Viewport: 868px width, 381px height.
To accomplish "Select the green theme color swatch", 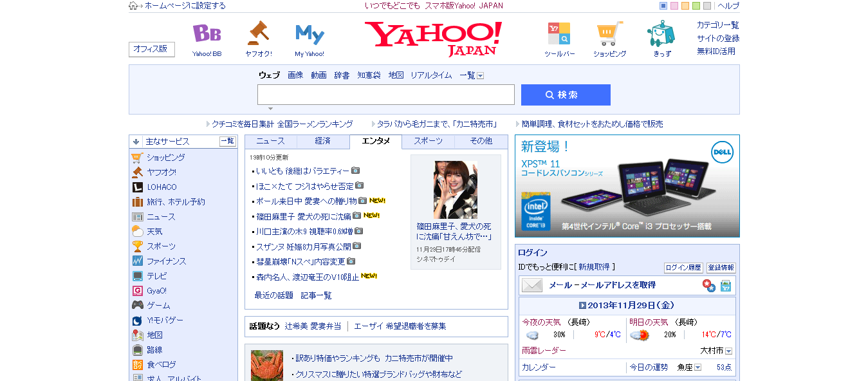I will (696, 6).
